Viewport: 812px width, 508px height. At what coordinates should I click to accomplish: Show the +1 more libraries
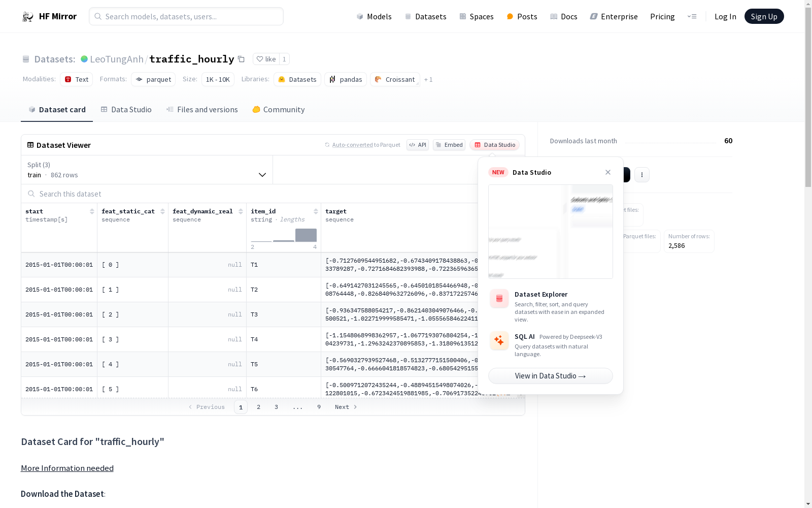click(428, 79)
